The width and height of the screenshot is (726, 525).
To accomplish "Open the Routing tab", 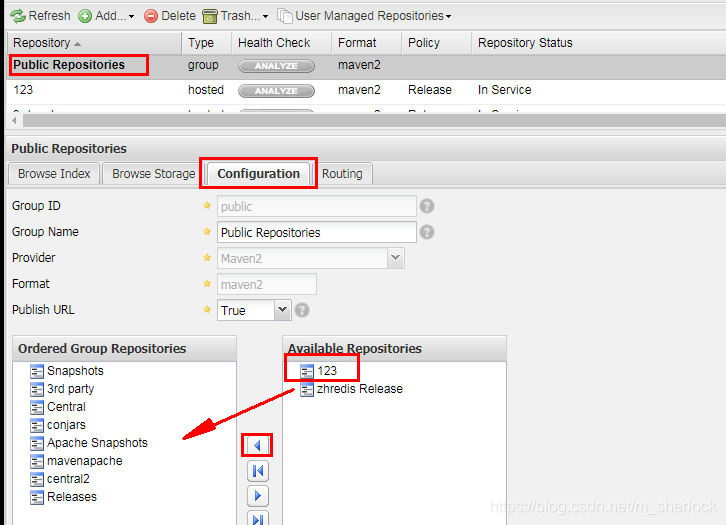I will [x=342, y=174].
